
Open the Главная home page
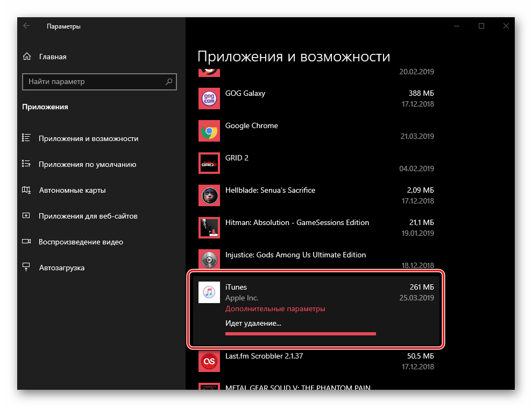tap(52, 57)
